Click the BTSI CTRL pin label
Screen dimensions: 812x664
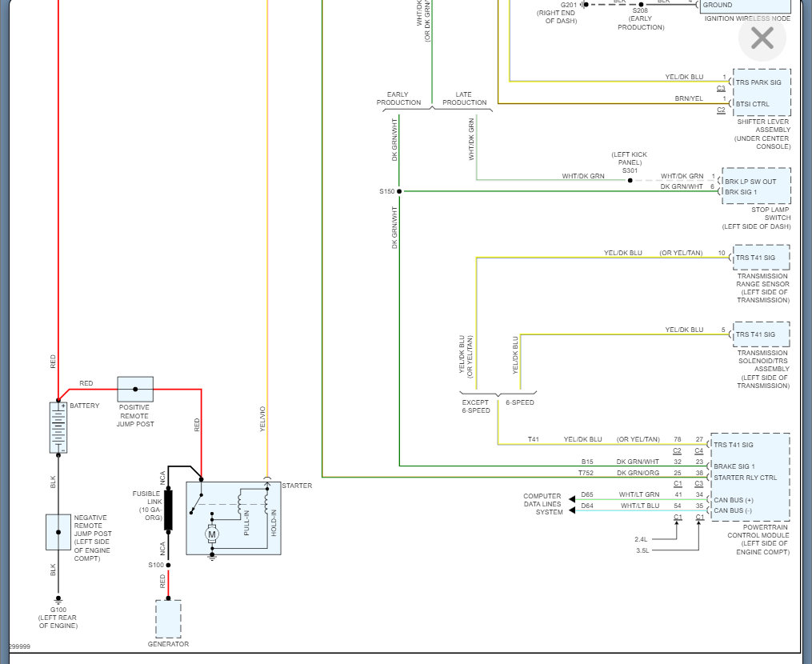[x=753, y=104]
